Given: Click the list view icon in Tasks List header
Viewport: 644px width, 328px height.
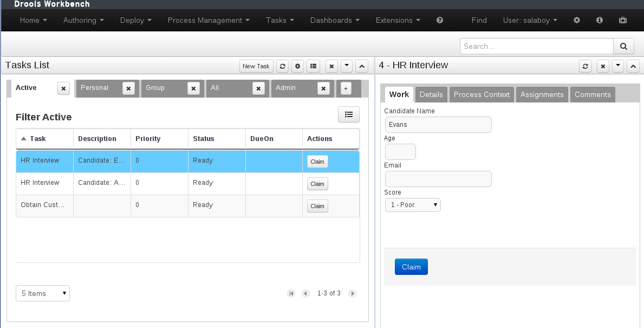Looking at the screenshot, I should [x=314, y=66].
